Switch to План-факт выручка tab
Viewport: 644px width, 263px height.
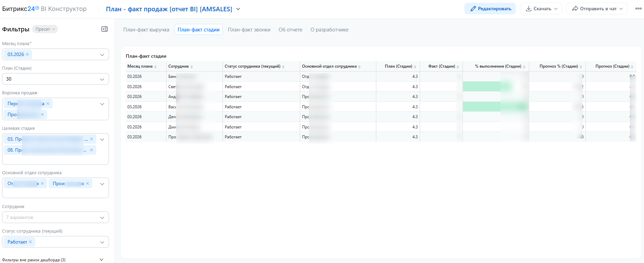146,30
